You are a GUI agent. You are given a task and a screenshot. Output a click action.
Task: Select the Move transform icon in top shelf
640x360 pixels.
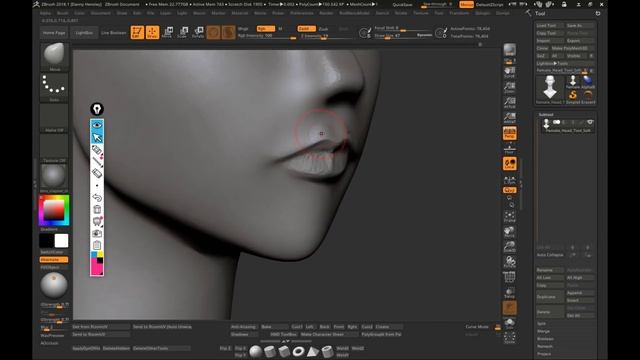[x=167, y=32]
